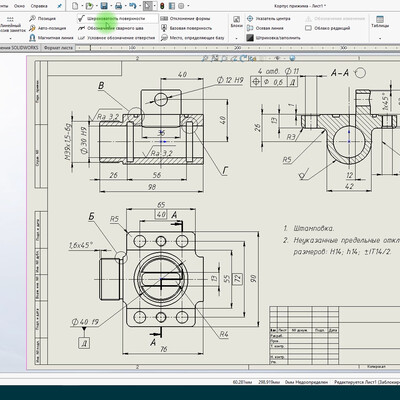Select the Штриховка/заполнить hatch tool
This screenshot has height=400, width=400.
pyautogui.click(x=274, y=38)
